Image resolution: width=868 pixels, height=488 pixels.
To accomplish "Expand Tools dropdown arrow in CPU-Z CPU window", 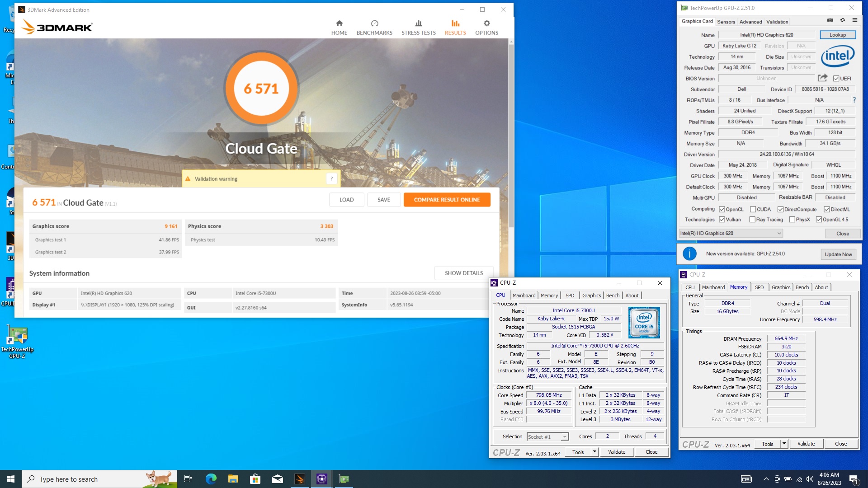I will click(x=595, y=452).
